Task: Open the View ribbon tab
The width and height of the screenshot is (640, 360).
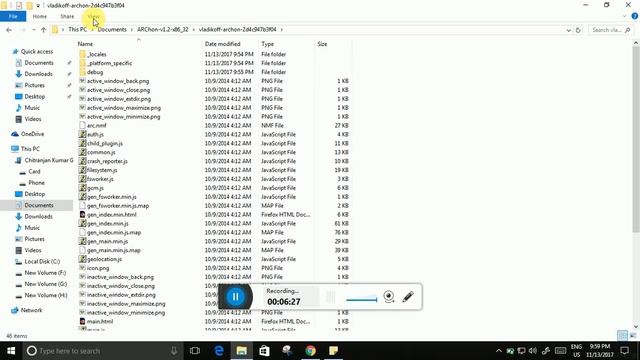Action: [x=93, y=16]
